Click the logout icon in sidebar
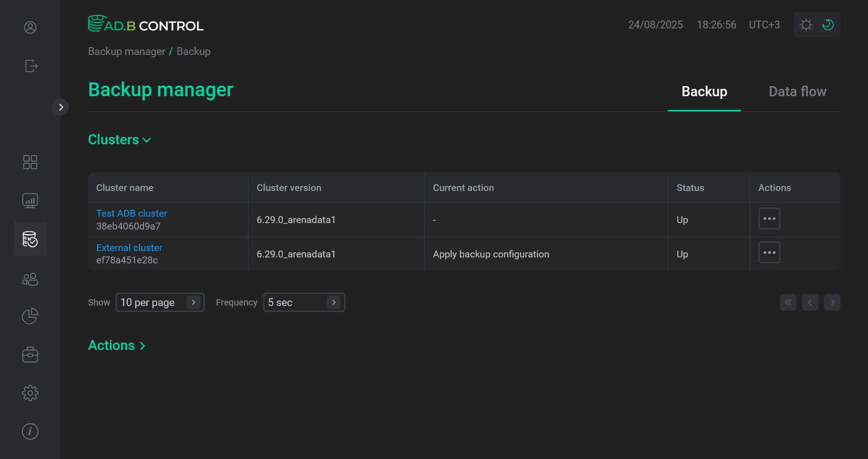 (x=30, y=66)
